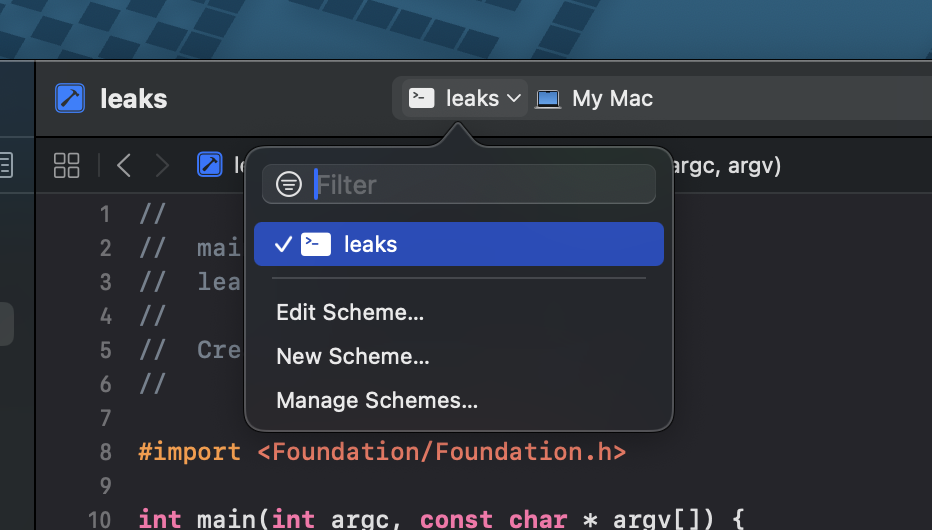932x530 pixels.
Task: Expand the leaks scheme selector chevron
Action: coord(514,98)
